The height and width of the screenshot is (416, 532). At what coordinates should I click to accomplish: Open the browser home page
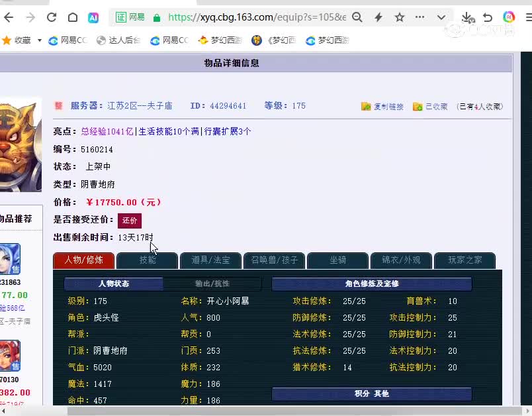(73, 17)
